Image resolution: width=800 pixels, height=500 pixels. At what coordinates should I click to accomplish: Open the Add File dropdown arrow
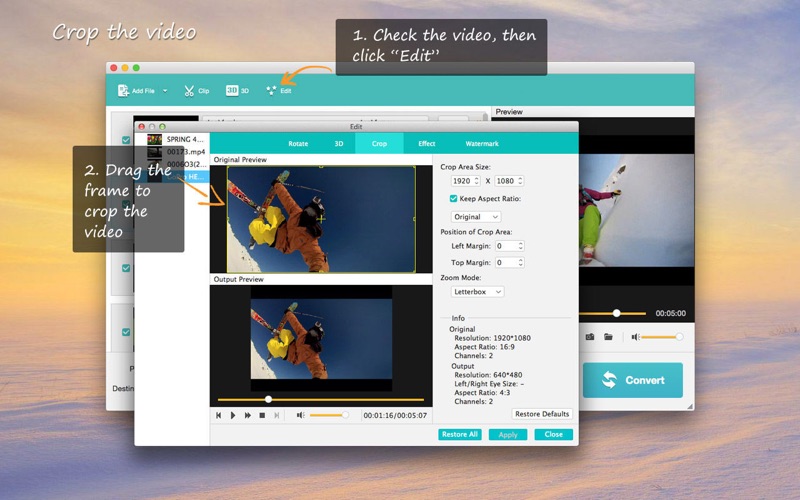(x=165, y=91)
